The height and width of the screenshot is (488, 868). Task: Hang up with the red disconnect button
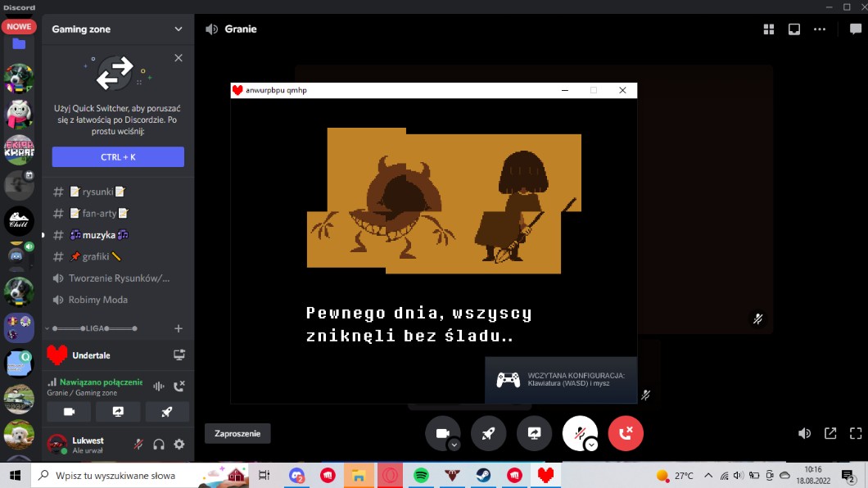point(626,433)
